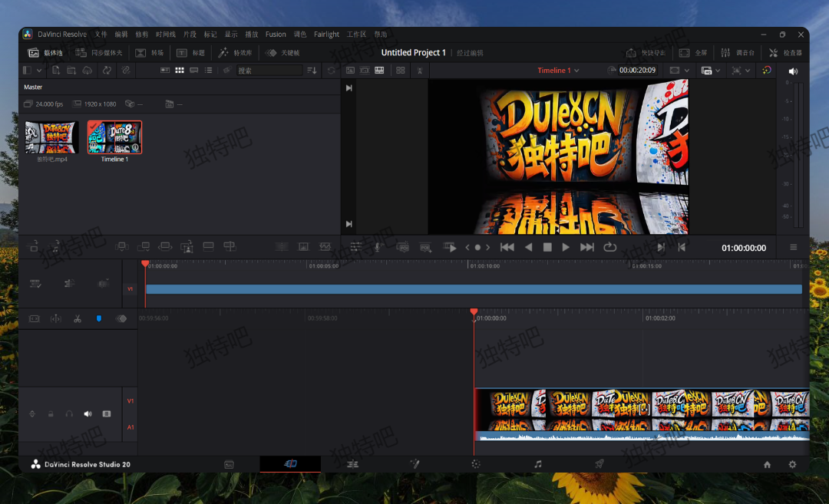Expand the Timeline 1 selector dropdown
This screenshot has height=504, width=829.
point(576,71)
